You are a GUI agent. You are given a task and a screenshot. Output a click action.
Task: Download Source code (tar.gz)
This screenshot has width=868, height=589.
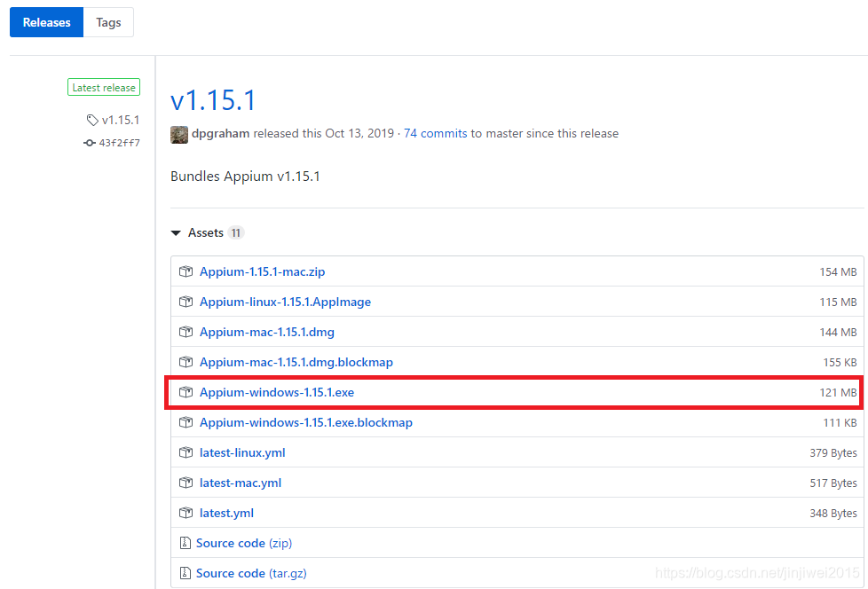tap(251, 573)
